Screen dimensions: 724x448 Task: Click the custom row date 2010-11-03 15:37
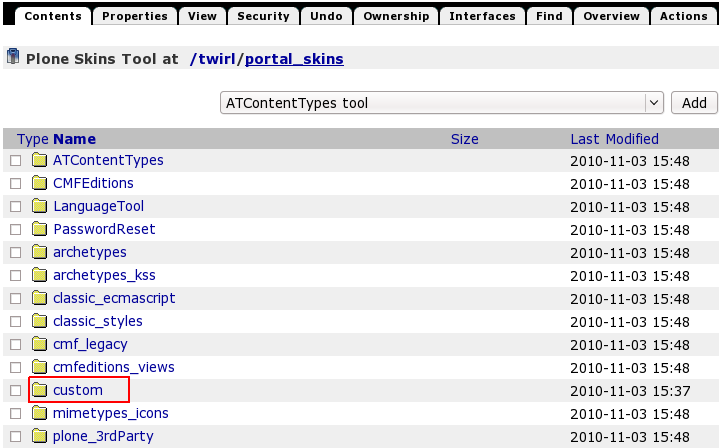[630, 391]
